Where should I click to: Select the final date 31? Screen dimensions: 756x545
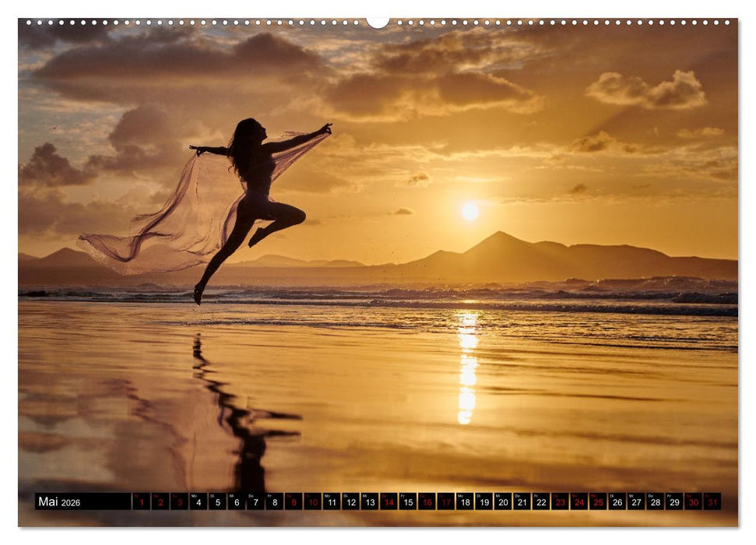[x=712, y=502]
